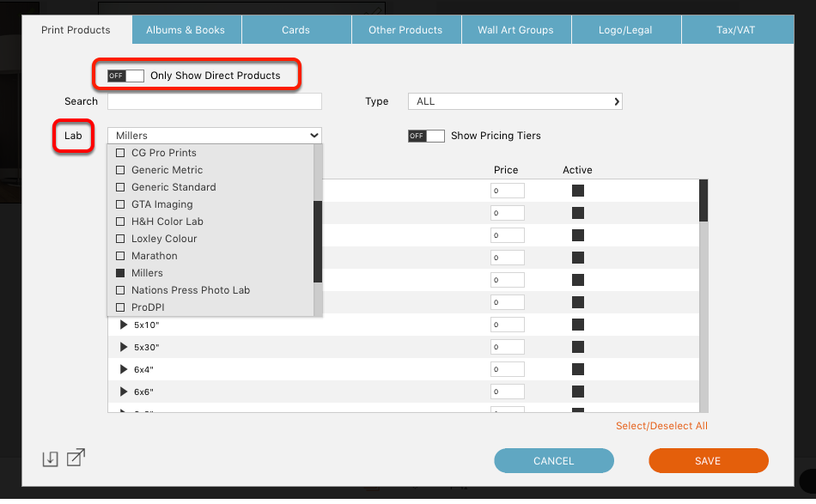Expand the 6x6" product row
Viewport: 816px width, 504px height.
124,392
